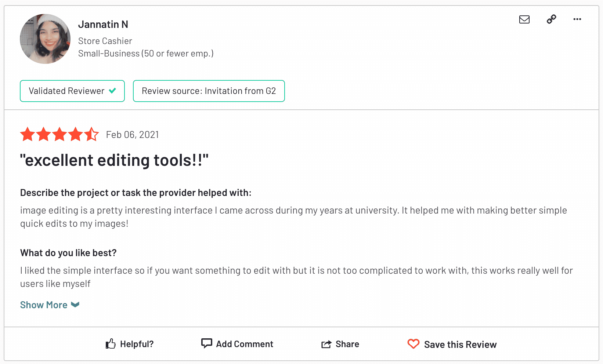Click reviewer name Jannatin N
This screenshot has height=364, width=603.
tap(103, 25)
